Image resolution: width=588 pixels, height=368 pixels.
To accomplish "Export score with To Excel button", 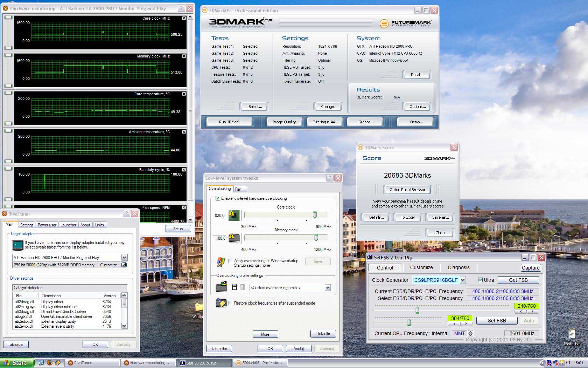I will (408, 217).
